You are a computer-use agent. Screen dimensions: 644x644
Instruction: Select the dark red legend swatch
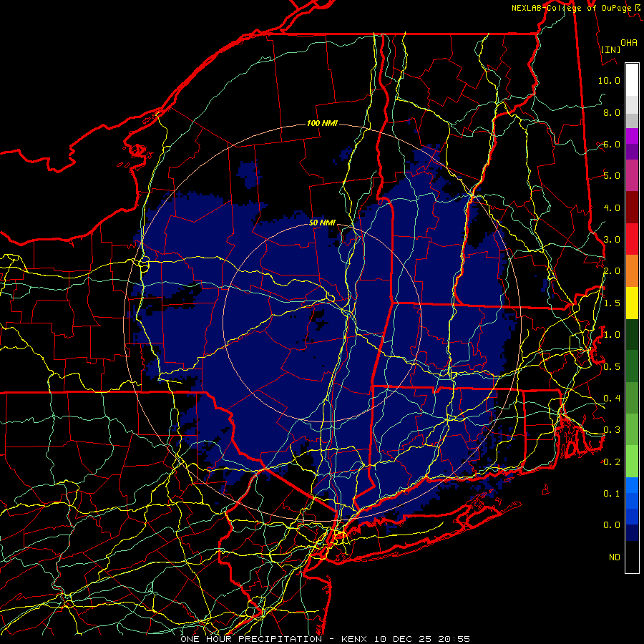pyautogui.click(x=632, y=208)
